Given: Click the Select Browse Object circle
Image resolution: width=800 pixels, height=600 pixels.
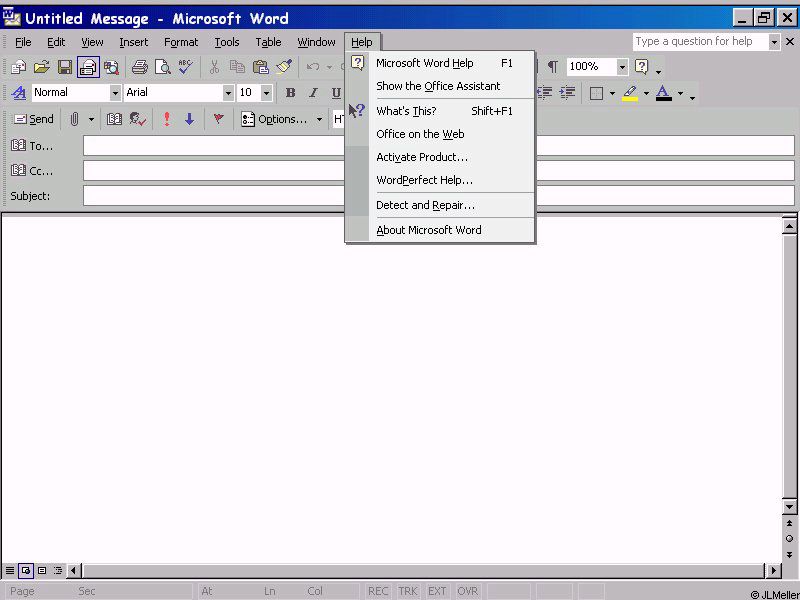Looking at the screenshot, I should click(x=789, y=539).
